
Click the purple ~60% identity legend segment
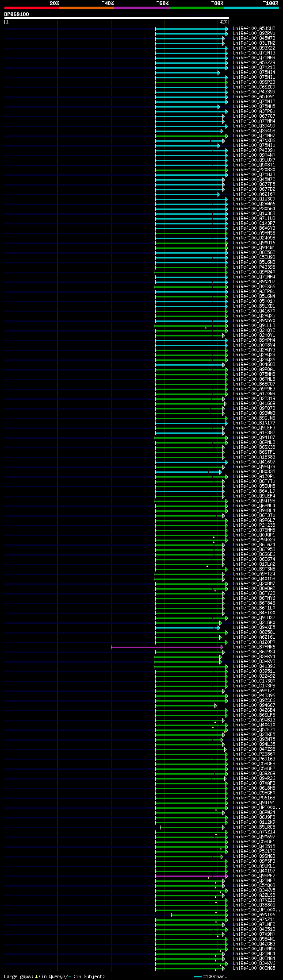click(x=141, y=8)
